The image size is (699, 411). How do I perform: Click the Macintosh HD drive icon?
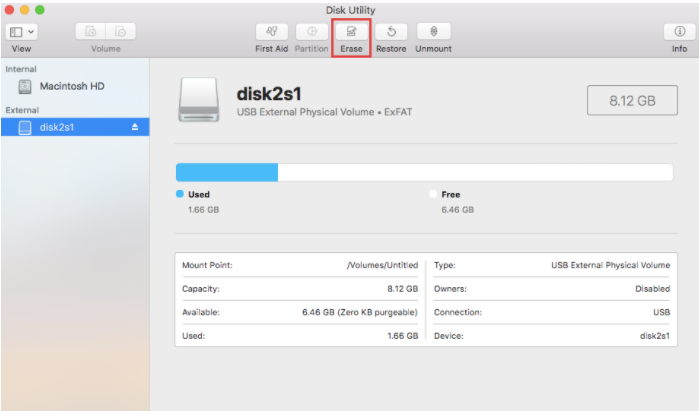(25, 86)
